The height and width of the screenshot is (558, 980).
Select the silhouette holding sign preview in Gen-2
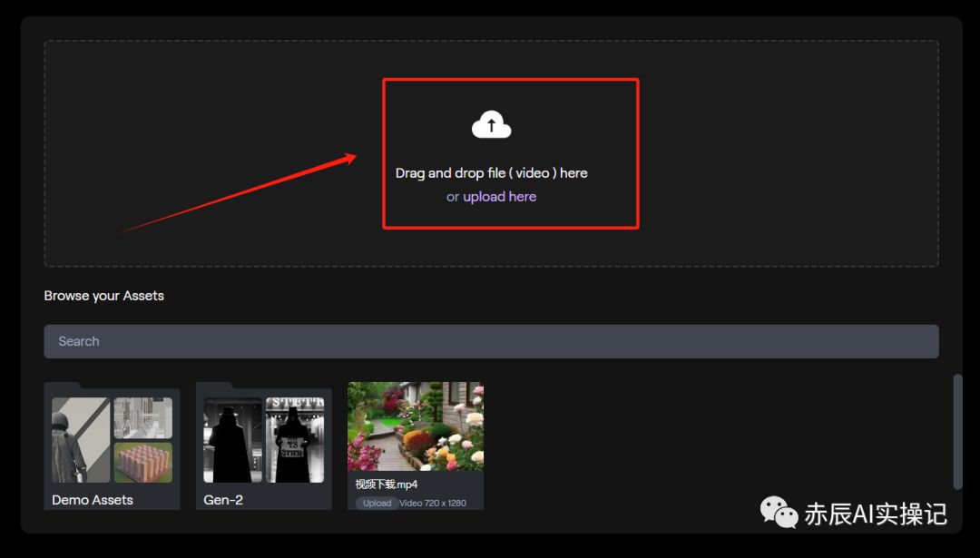coord(295,440)
